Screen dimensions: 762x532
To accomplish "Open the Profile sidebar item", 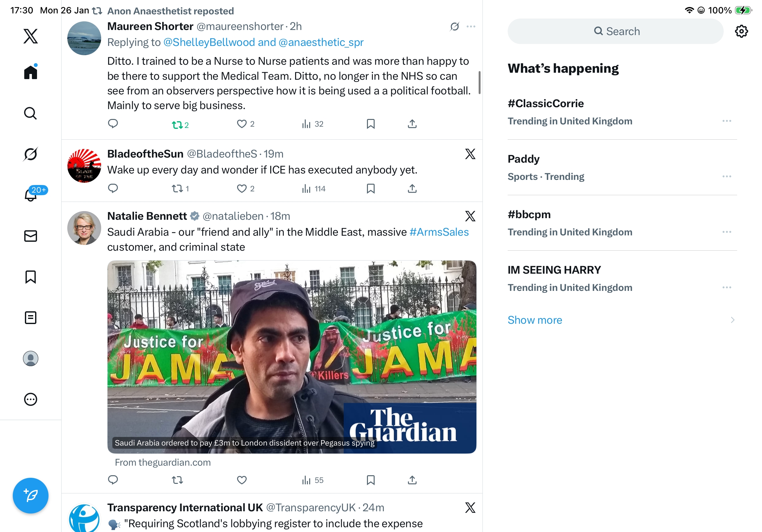I will (x=31, y=358).
